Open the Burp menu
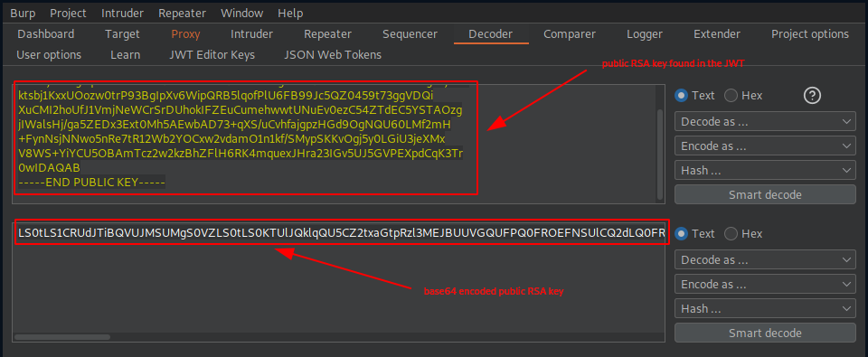Viewport: 868px width, 357px height. coord(23,13)
